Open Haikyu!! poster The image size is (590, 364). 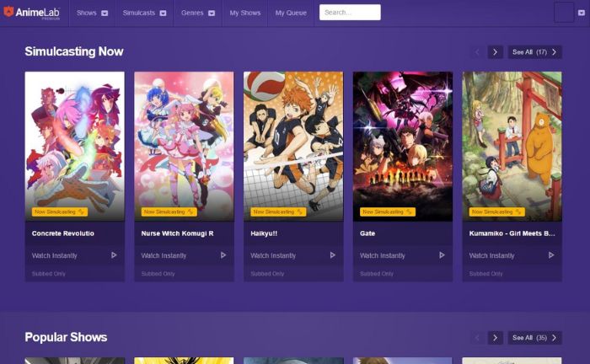[293, 147]
